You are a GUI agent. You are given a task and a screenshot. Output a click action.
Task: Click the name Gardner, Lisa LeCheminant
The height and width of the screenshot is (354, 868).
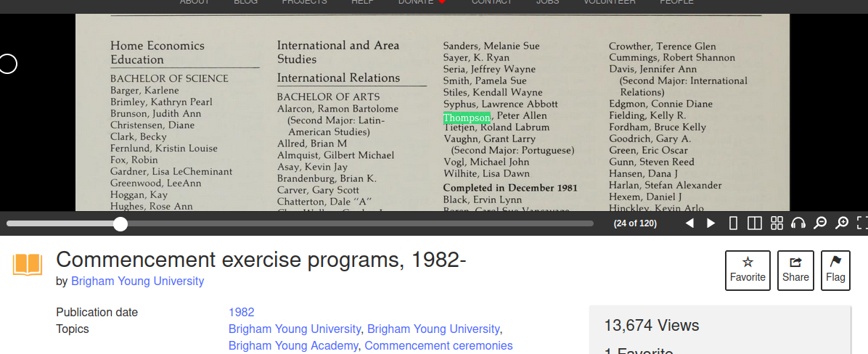coord(171,171)
